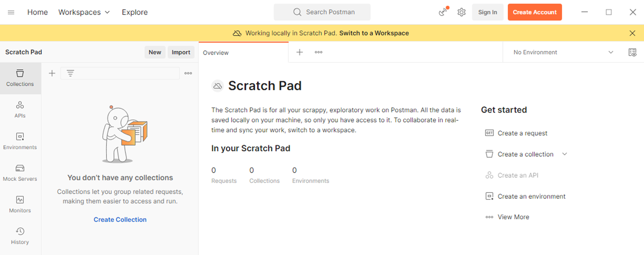Open the settings gear icon
Viewport: 644px width, 255px height.
(461, 12)
